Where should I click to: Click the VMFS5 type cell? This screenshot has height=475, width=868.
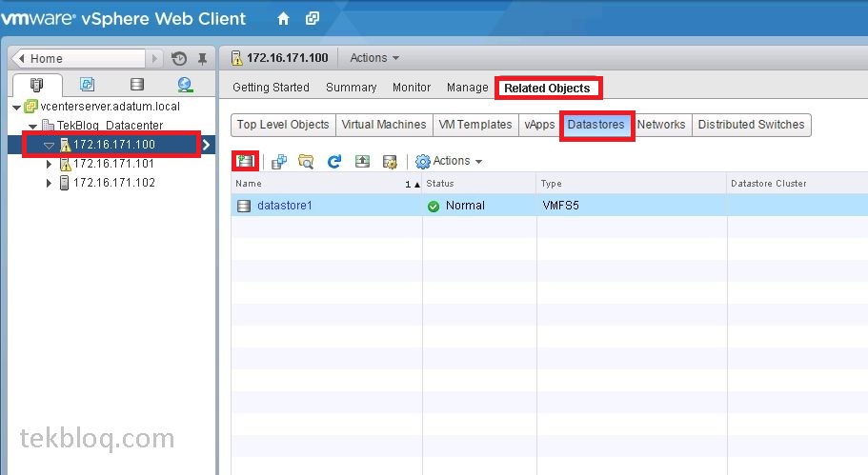point(561,206)
